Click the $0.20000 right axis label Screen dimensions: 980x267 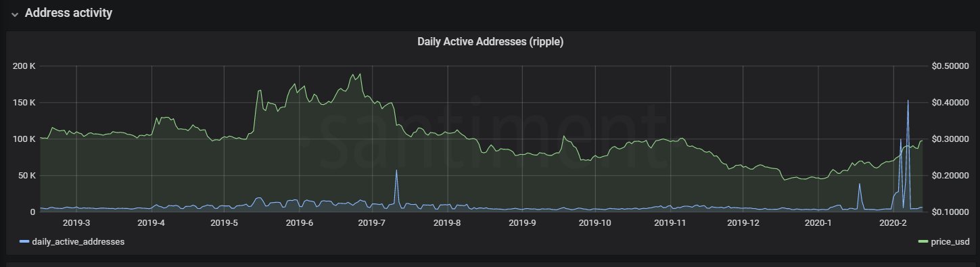(950, 176)
